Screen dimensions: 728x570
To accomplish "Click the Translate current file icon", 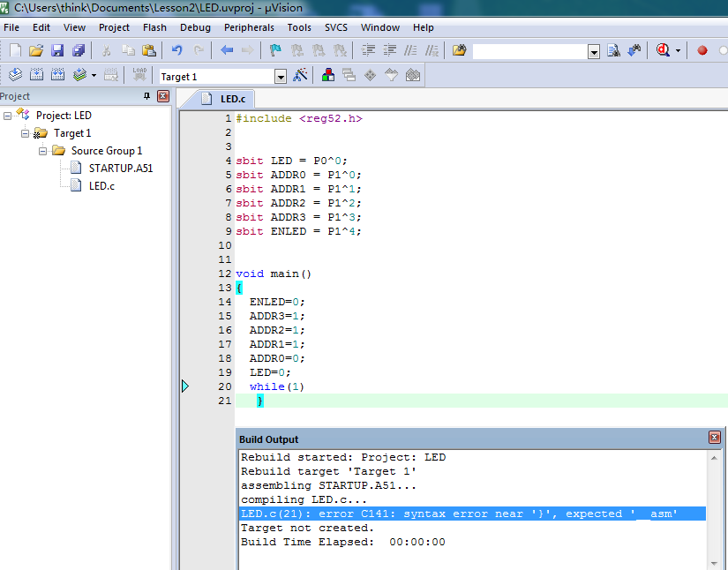I will (15, 74).
